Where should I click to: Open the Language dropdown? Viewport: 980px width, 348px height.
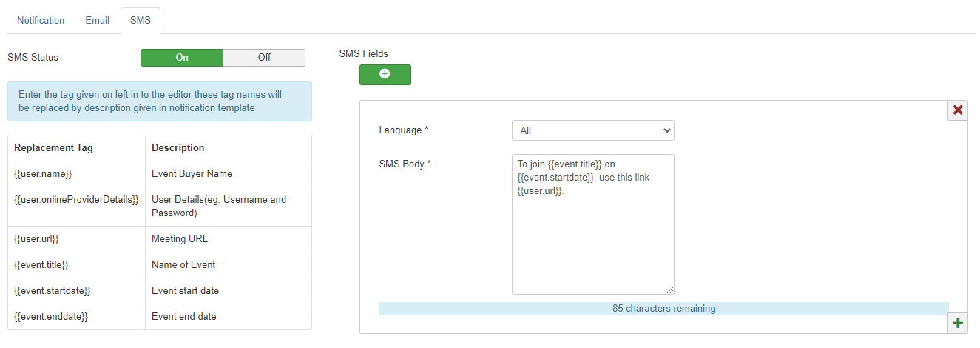coord(592,130)
